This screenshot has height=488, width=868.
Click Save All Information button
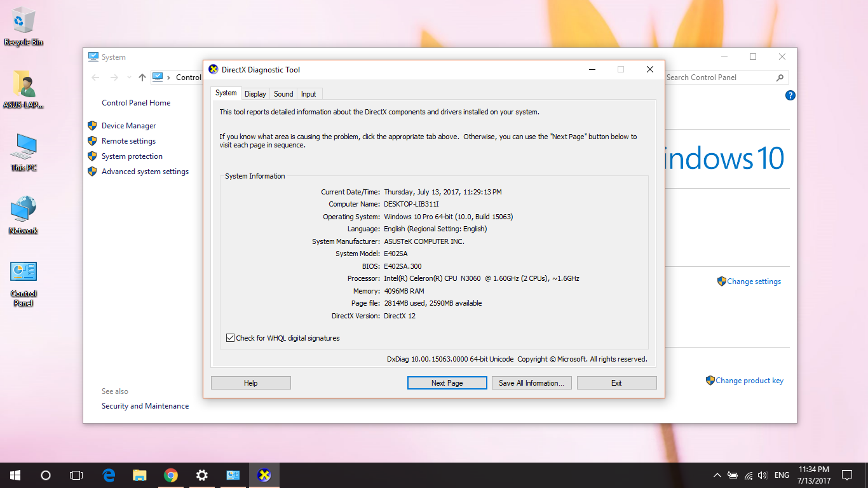(532, 383)
